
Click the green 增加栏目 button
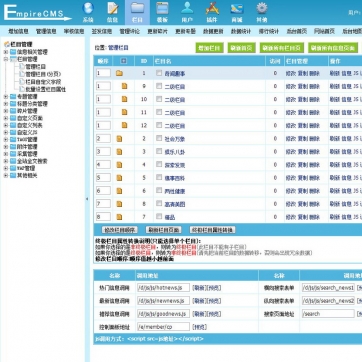coord(209,48)
